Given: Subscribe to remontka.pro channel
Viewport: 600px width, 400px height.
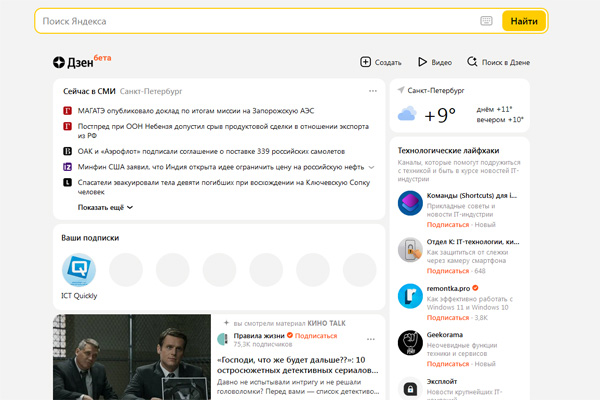Looking at the screenshot, I should pyautogui.click(x=448, y=318).
